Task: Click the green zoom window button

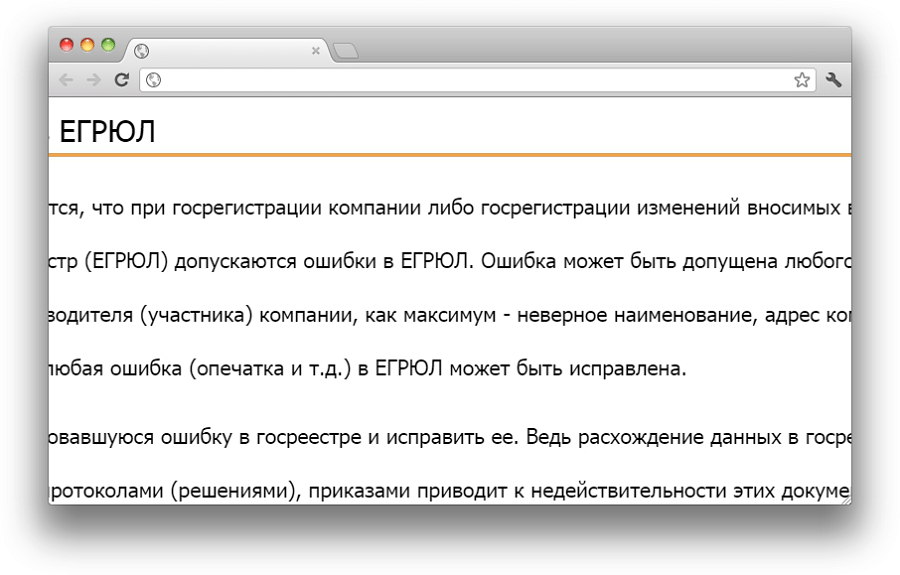Action: point(108,45)
